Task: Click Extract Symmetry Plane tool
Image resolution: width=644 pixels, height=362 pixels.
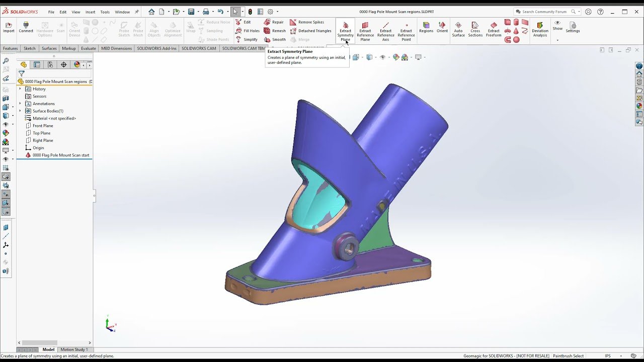Action: tap(345, 31)
